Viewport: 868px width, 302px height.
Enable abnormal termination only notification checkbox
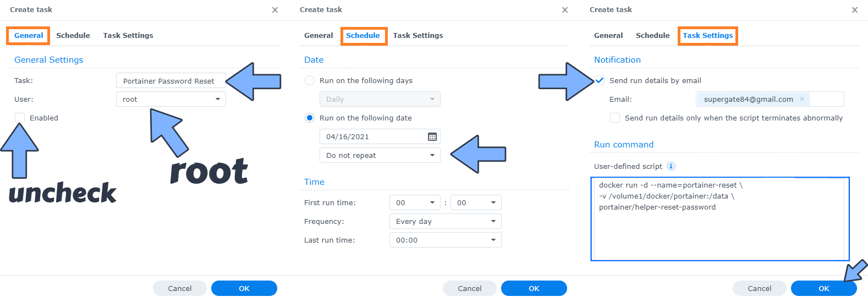coord(615,118)
